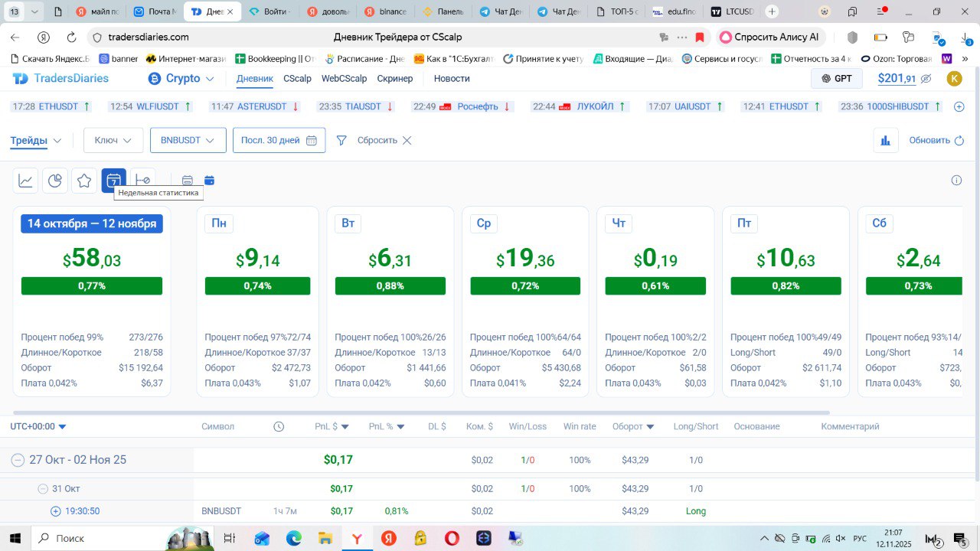This screenshot has height=551, width=980.
Task: Go to the Новости tab
Action: tap(452, 79)
